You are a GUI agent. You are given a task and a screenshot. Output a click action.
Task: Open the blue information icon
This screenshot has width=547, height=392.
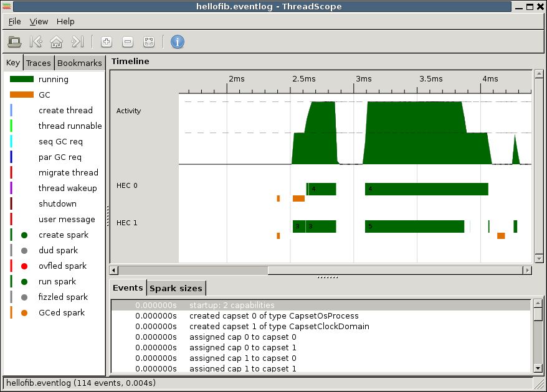(x=177, y=42)
